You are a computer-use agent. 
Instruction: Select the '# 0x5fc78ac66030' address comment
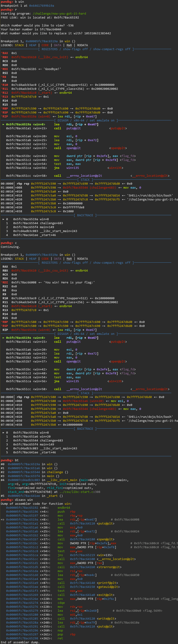pos(125,575)
